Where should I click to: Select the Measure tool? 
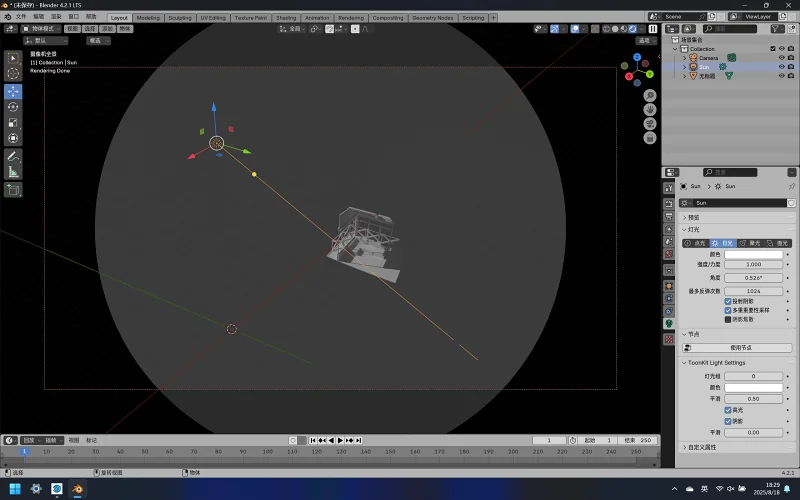click(13, 172)
